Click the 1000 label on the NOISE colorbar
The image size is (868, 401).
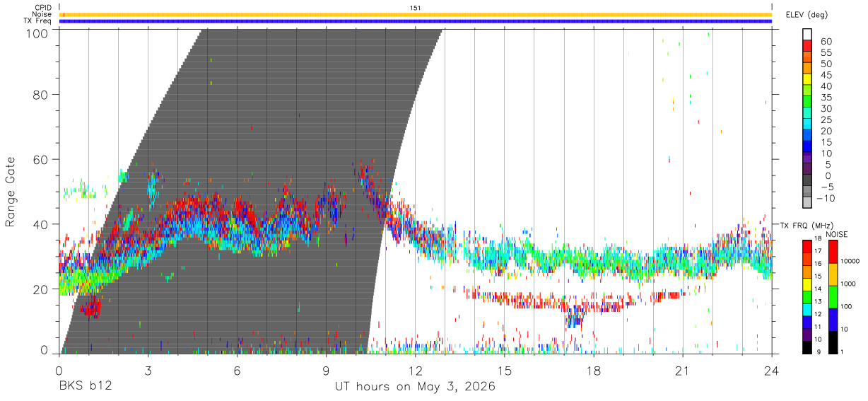pos(848,284)
